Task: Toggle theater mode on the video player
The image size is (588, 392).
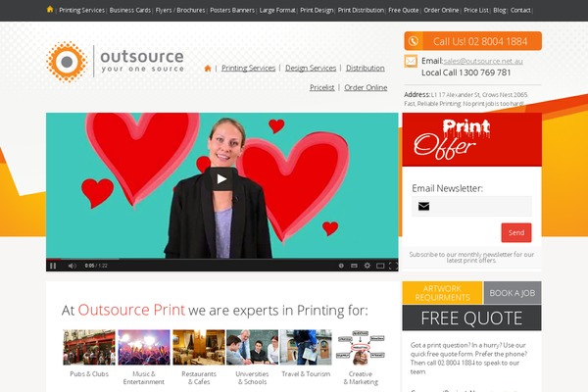Action: coord(380,266)
